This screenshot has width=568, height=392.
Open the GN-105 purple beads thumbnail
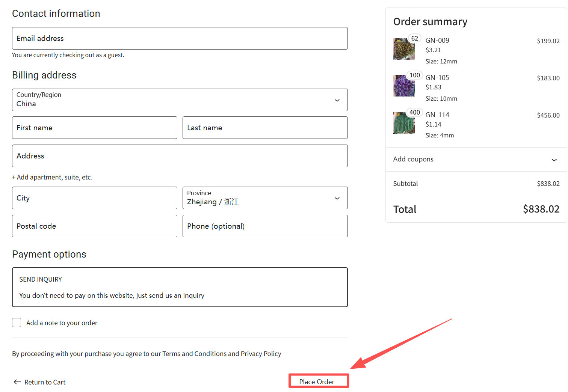click(403, 86)
